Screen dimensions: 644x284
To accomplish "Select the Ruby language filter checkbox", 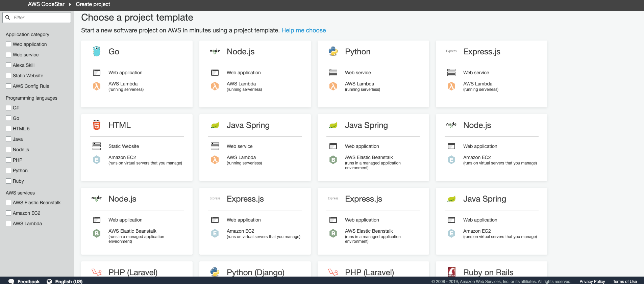I will pos(8,181).
